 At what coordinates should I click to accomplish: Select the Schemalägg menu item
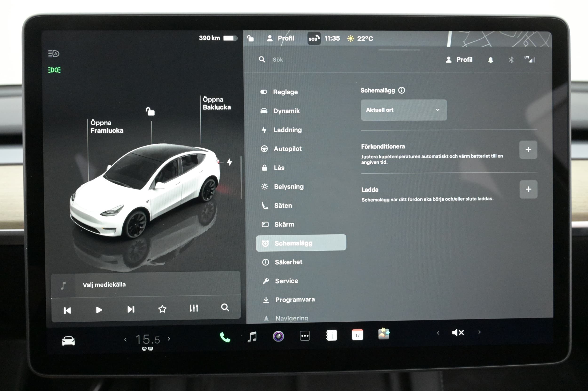point(301,243)
